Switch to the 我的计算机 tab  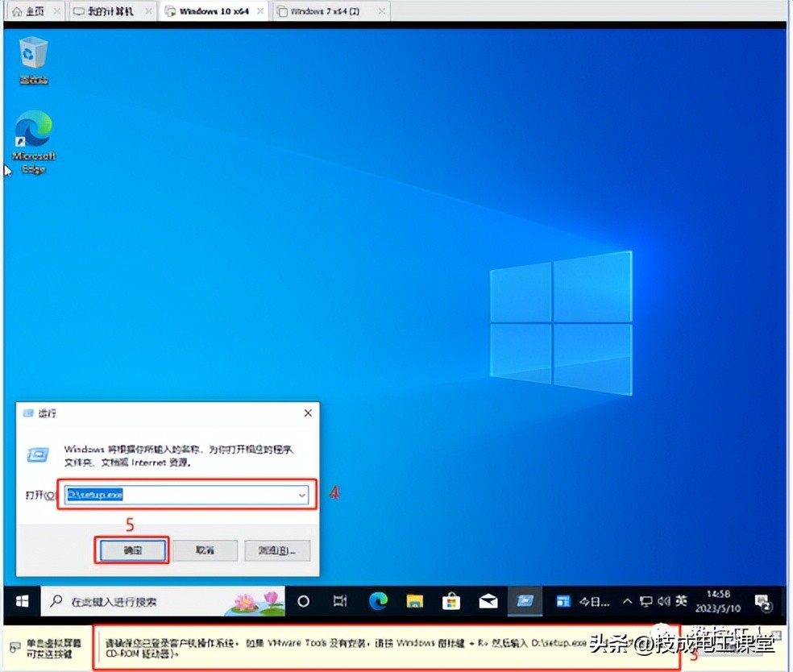(x=110, y=11)
